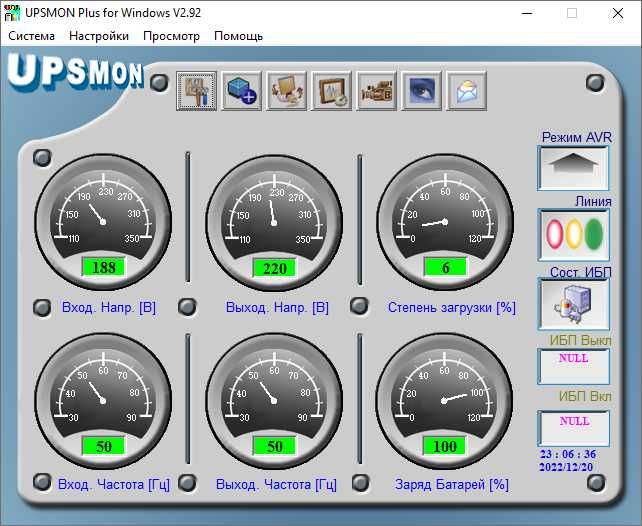642x526 pixels.
Task: Click the blue cube with plus icon
Action: [x=242, y=91]
